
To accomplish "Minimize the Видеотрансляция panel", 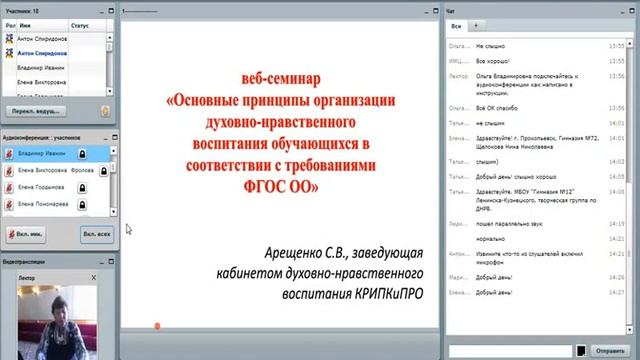I will pos(102,262).
